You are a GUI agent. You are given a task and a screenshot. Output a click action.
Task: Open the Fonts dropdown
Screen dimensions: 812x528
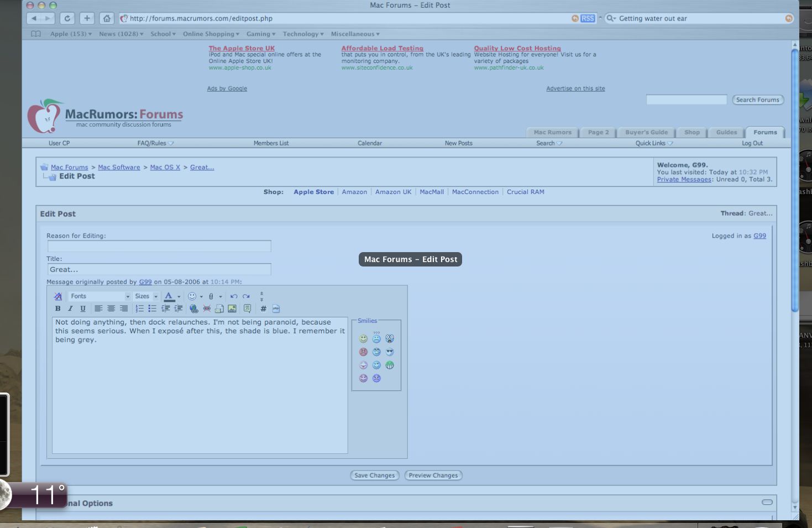pos(99,296)
